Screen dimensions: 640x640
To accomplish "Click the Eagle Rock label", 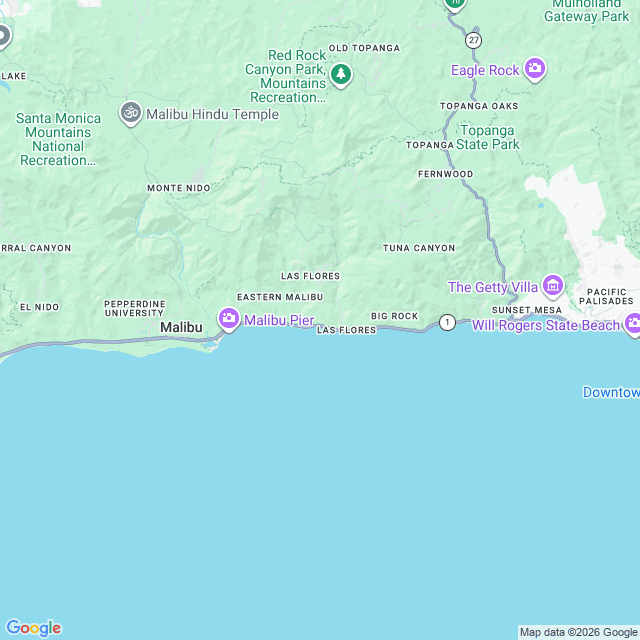I will point(485,70).
